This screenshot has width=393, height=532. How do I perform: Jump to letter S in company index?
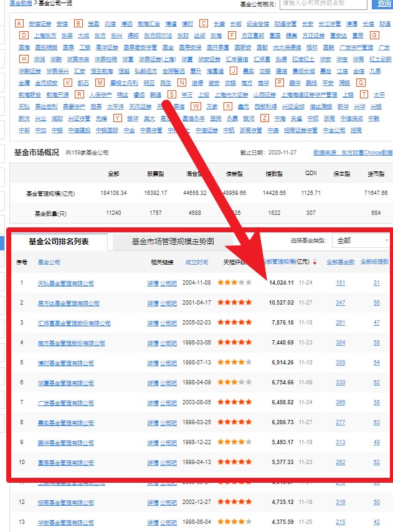(x=172, y=94)
